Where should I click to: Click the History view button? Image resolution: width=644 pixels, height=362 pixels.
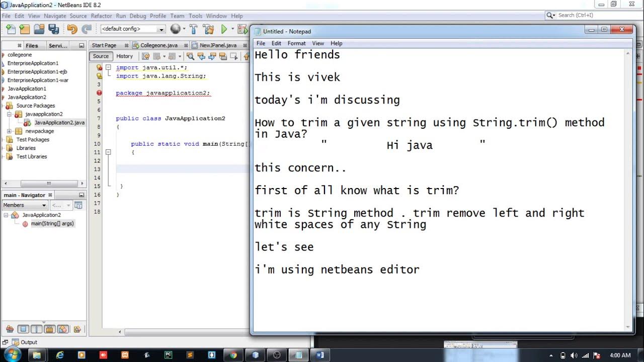click(x=125, y=56)
